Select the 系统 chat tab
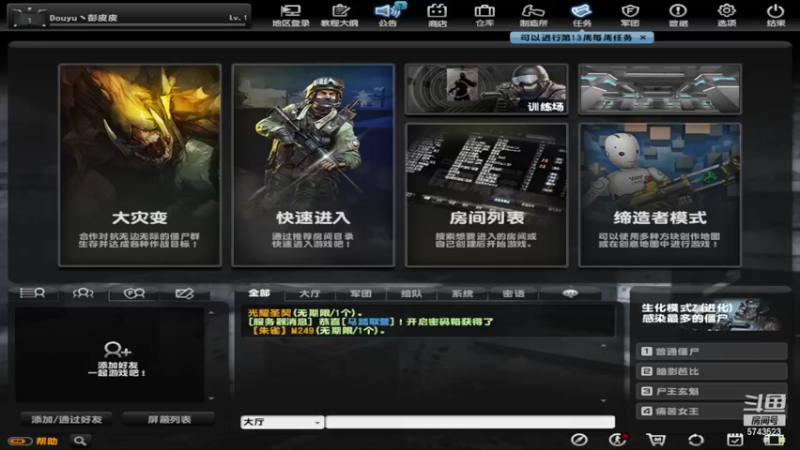Viewport: 800px width, 450px height. (x=462, y=294)
